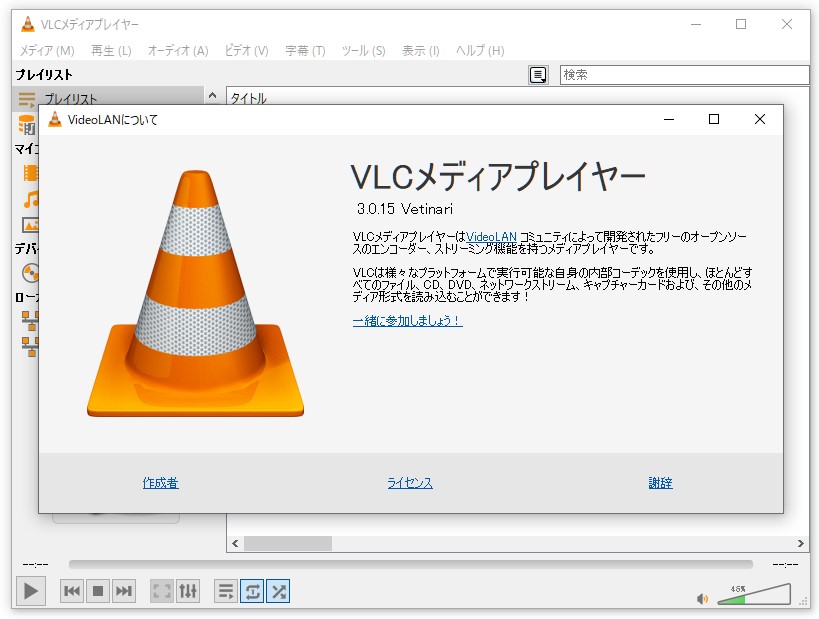
Task: Toggle loop playback mode
Action: [253, 591]
